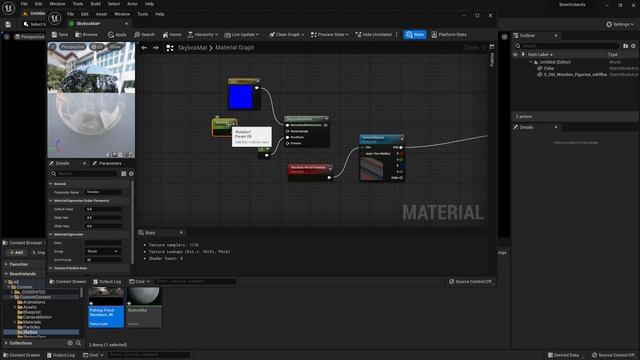Click the texture sample node preview
640x360 pixels.
click(371, 169)
